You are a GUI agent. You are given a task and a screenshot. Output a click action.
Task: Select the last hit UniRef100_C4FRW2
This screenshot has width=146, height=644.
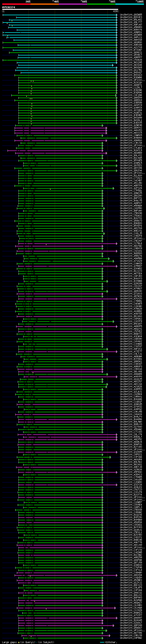coord(131,638)
